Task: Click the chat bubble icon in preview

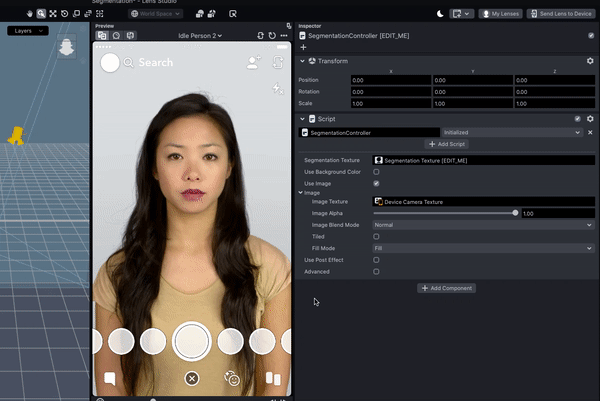Action: (110, 378)
